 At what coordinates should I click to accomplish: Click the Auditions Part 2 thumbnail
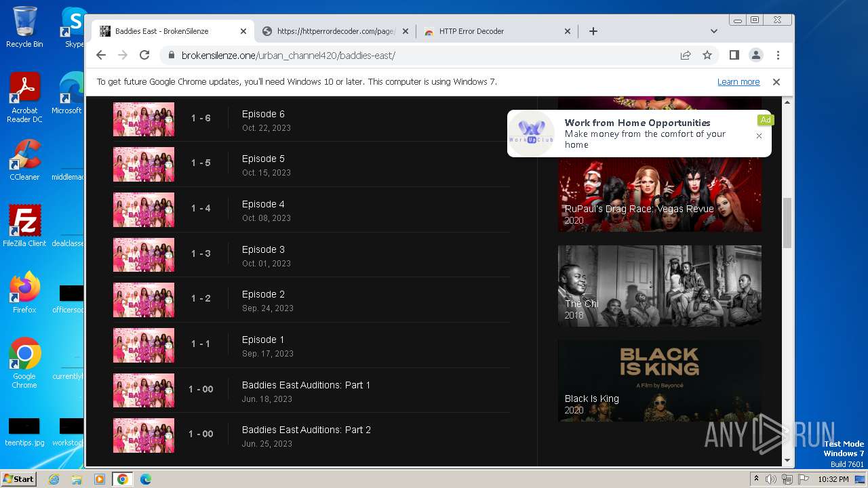(x=144, y=435)
